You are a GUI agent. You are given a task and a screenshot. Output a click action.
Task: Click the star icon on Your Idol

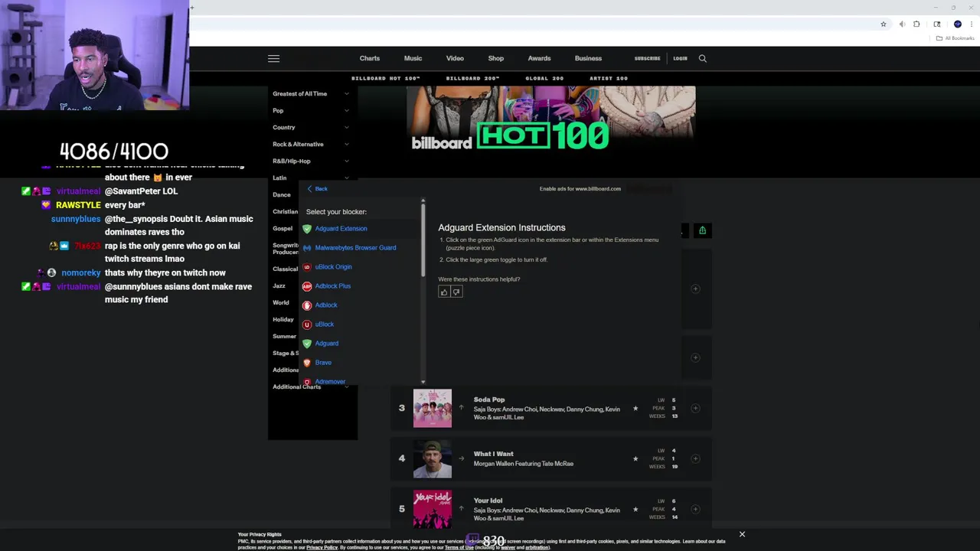[x=635, y=509]
